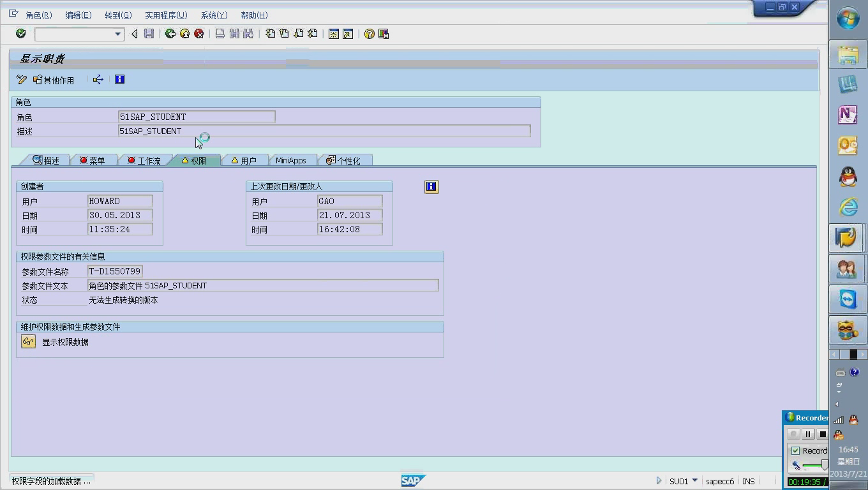Switch to the MiniApps tab

click(291, 161)
